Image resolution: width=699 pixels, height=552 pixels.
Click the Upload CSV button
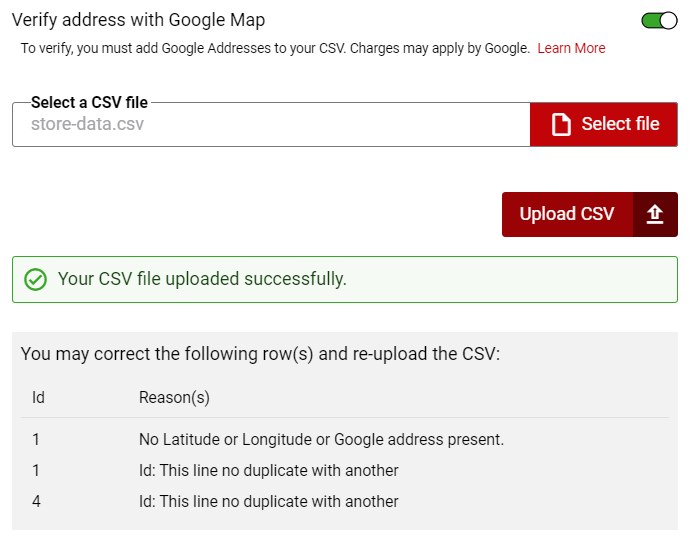click(x=590, y=214)
